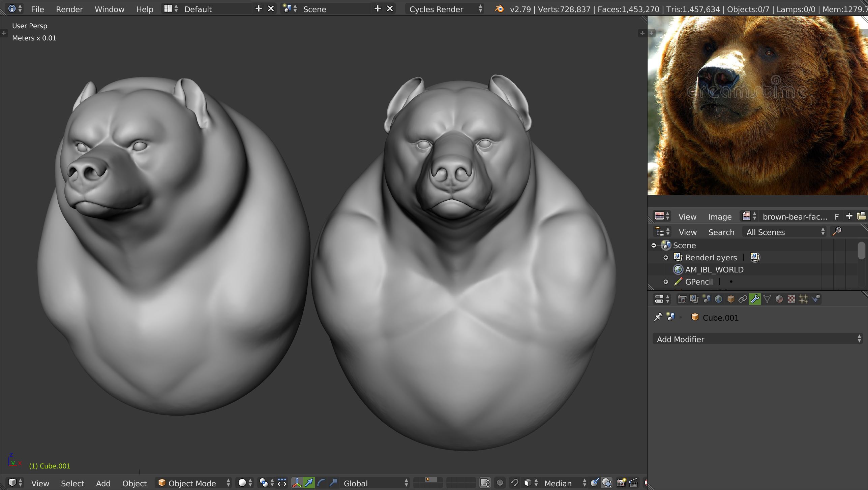Click the OpenGL render camera icon
The image size is (868, 490).
pyautogui.click(x=621, y=483)
